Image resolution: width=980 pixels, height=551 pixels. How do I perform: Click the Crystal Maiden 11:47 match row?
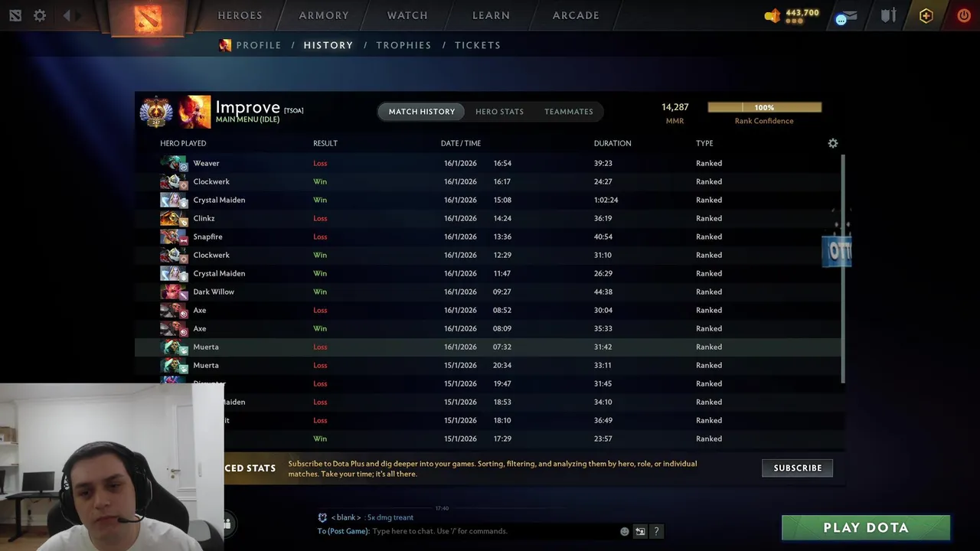(488, 273)
